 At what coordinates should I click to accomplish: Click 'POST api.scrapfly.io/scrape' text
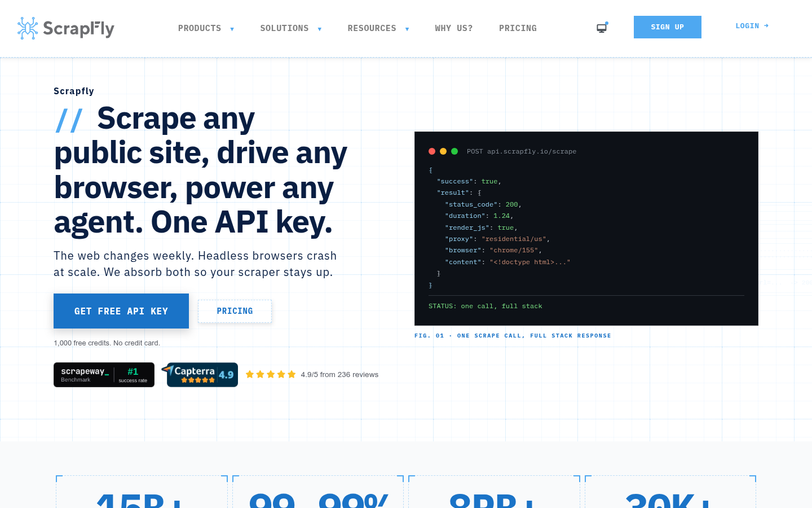[x=522, y=151]
